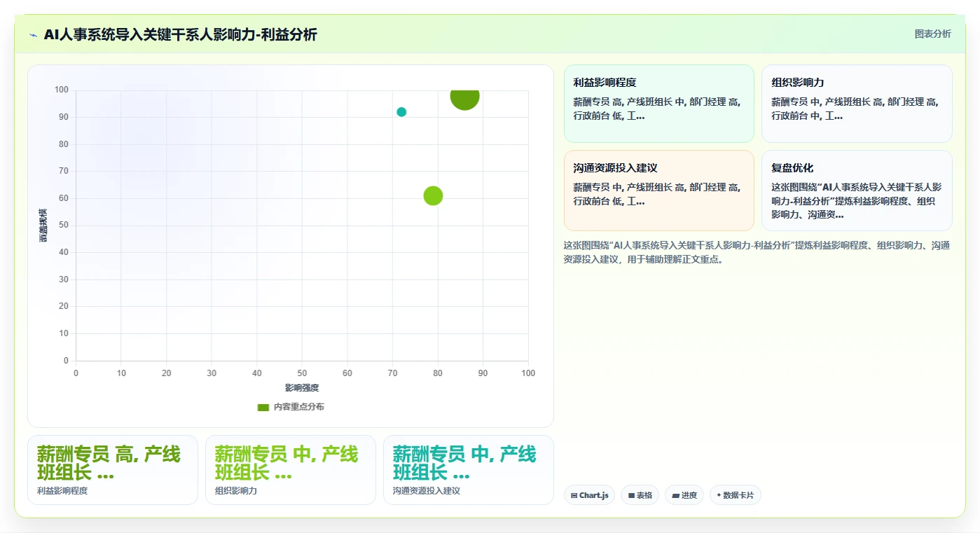
Task: Click the summary paragraph starting 这张图围绕
Action: (x=757, y=252)
